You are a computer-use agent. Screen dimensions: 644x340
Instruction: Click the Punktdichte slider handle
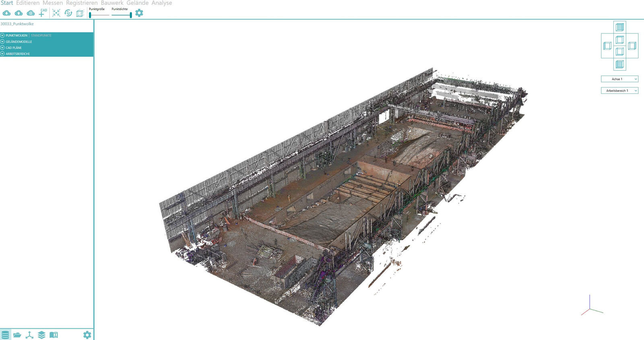tap(130, 15)
